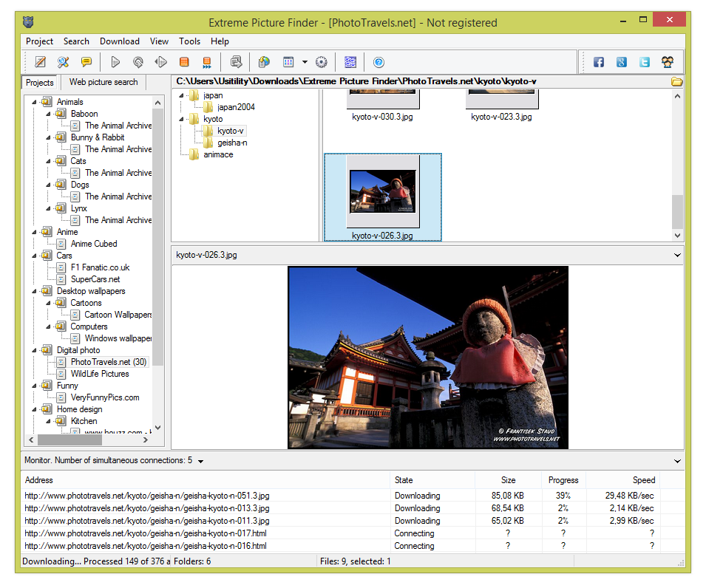706x588 pixels.
Task: Collapse the kyoto folder node
Action: point(181,119)
